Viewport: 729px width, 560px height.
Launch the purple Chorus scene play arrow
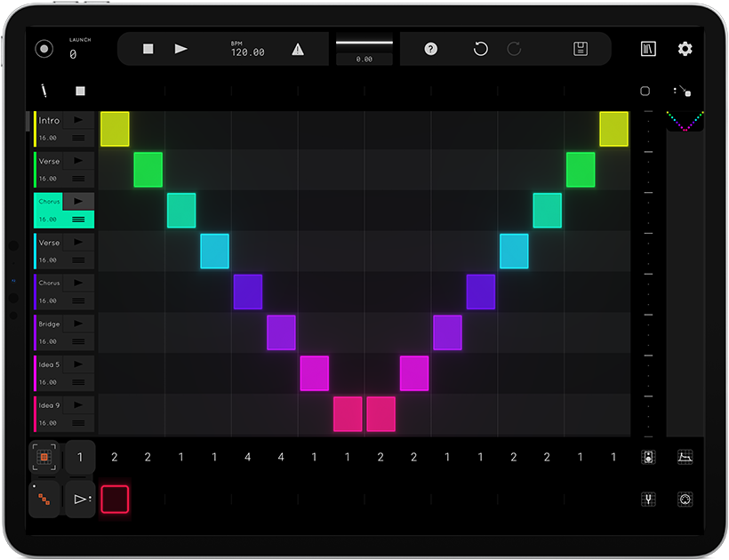(x=78, y=283)
